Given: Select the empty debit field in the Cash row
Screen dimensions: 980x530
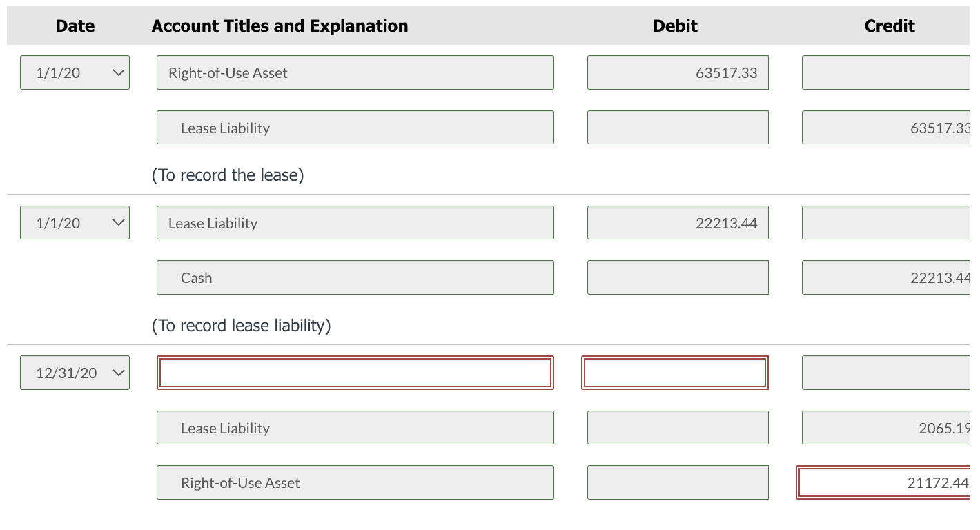Looking at the screenshot, I should coord(678,277).
